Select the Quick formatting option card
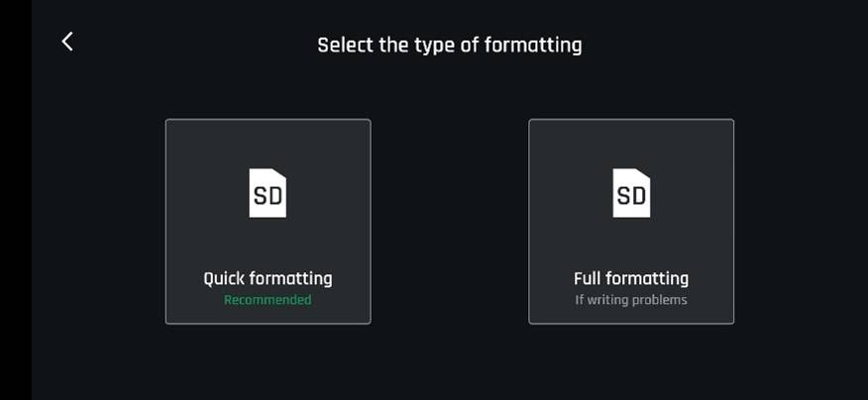Viewport: 868px width, 400px height. pos(268,221)
